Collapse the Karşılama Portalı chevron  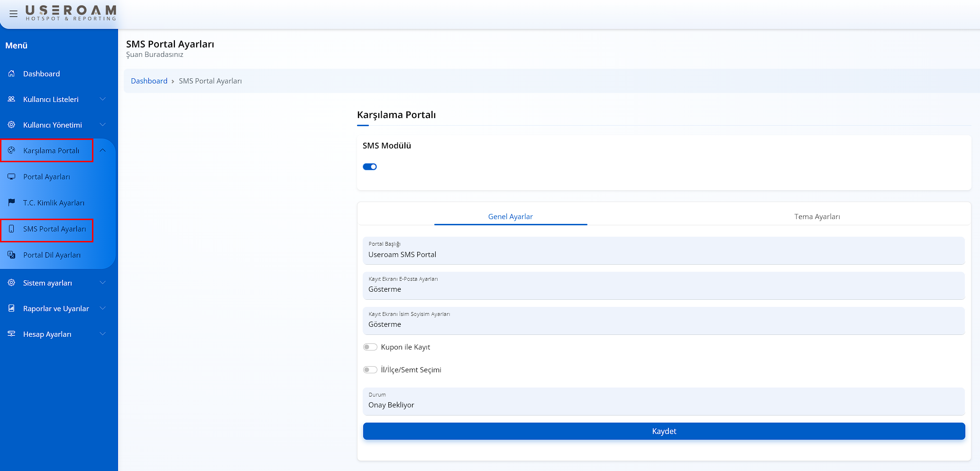(102, 150)
